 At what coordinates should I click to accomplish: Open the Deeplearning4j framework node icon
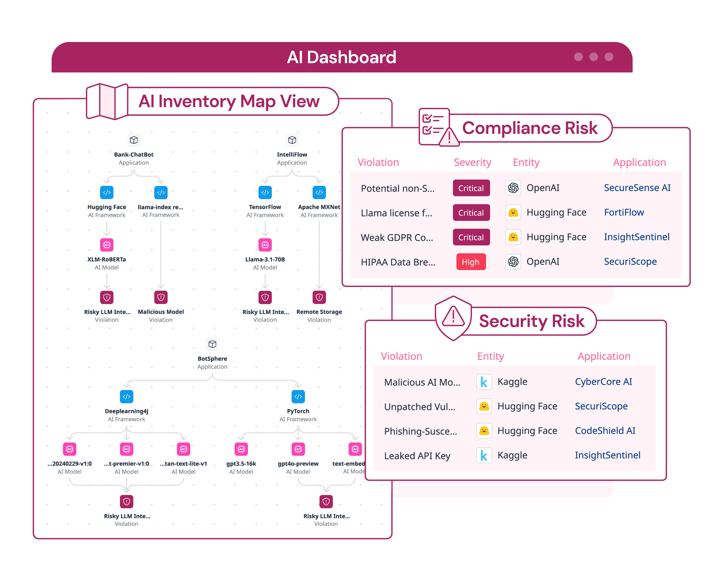(127, 396)
